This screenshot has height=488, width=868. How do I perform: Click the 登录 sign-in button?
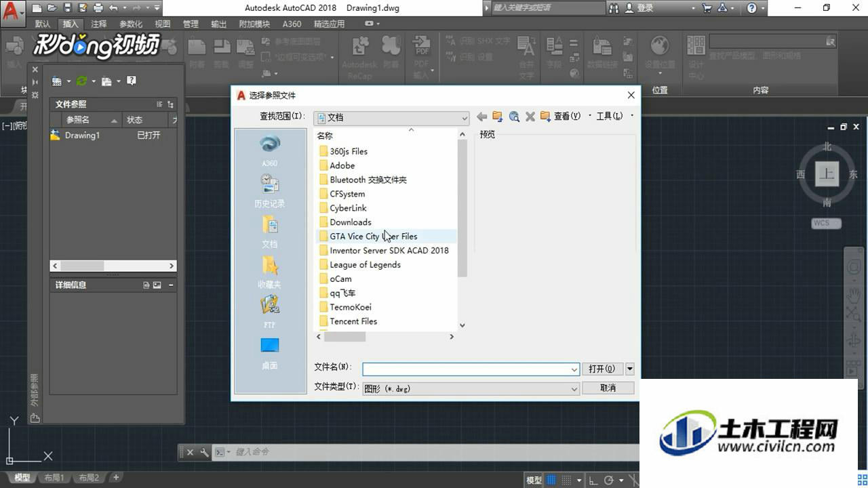pos(639,8)
